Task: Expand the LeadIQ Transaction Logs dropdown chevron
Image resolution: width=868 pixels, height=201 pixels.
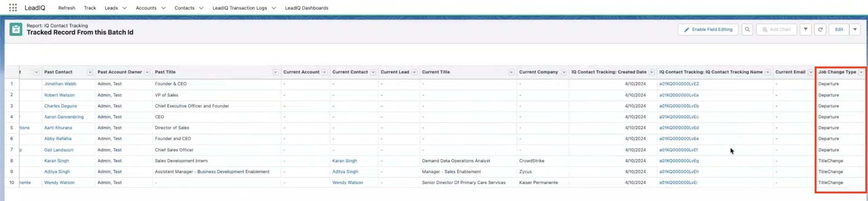Action: click(274, 8)
